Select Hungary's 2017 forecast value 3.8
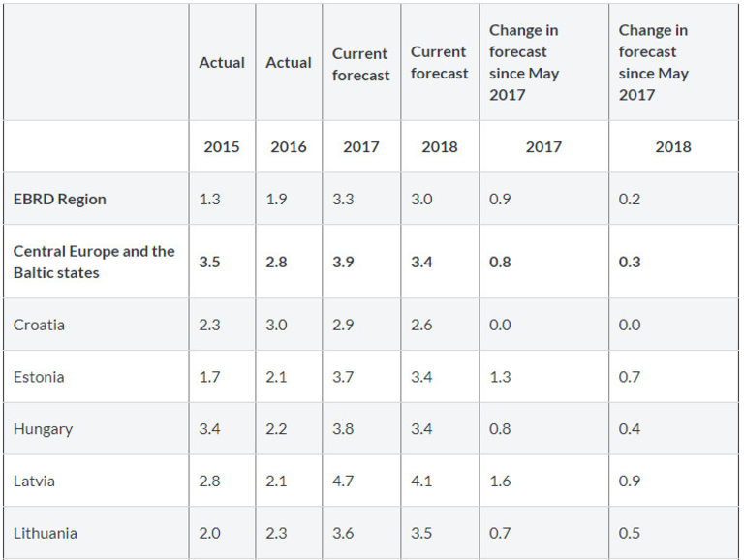 tap(343, 429)
